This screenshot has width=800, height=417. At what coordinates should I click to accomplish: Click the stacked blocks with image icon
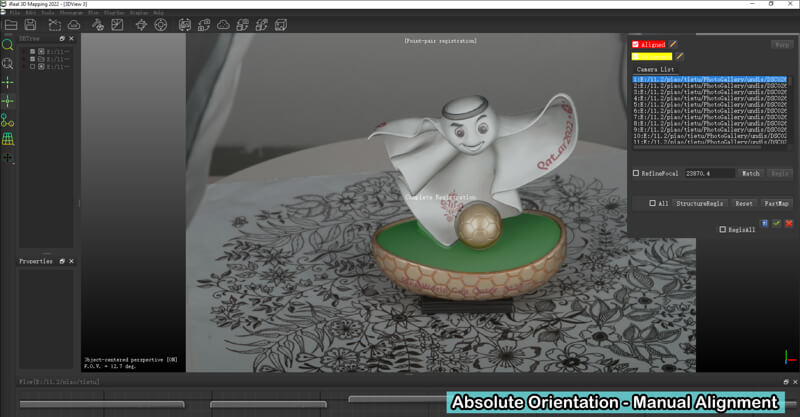242,24
